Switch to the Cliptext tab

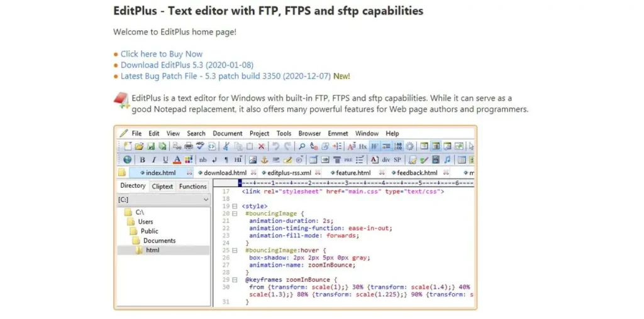(162, 186)
